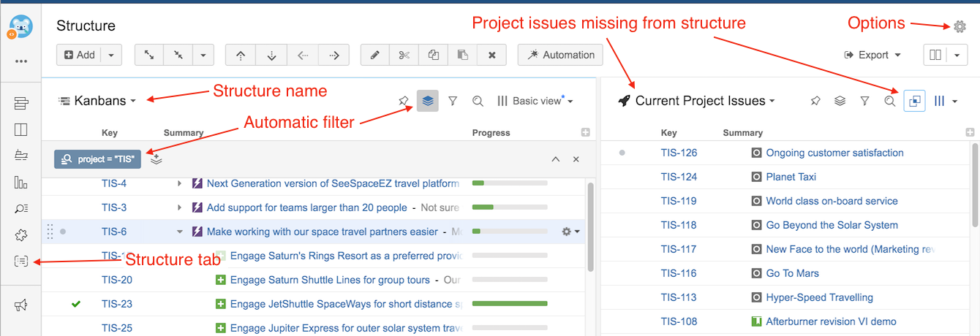The height and width of the screenshot is (336, 980).
Task: Click the delete X toolbar icon
Action: pos(491,55)
